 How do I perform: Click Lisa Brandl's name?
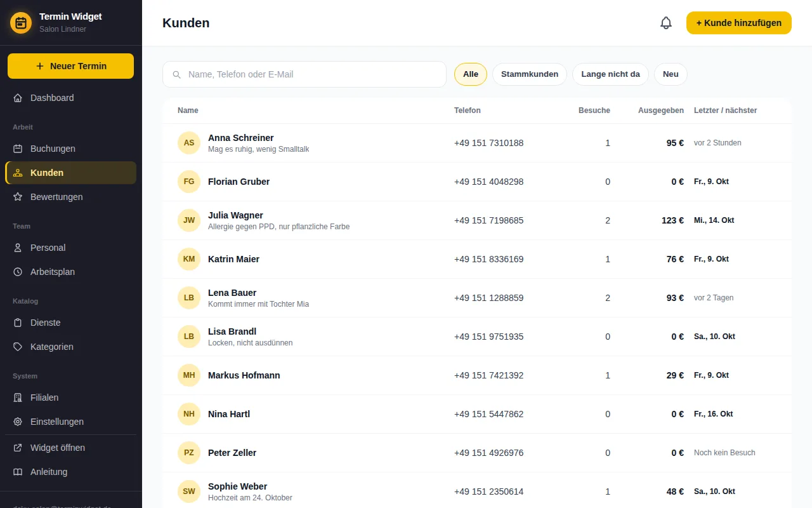tap(232, 331)
